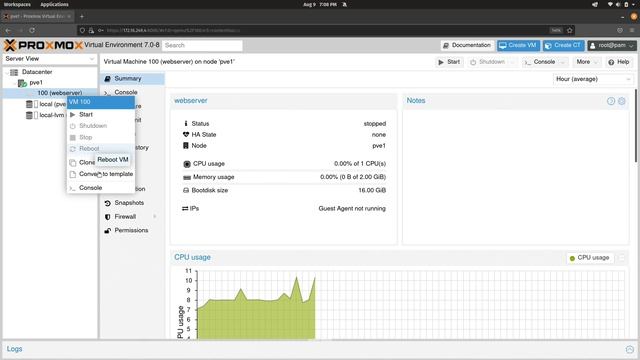Click the Proxmox logo

pos(43,45)
